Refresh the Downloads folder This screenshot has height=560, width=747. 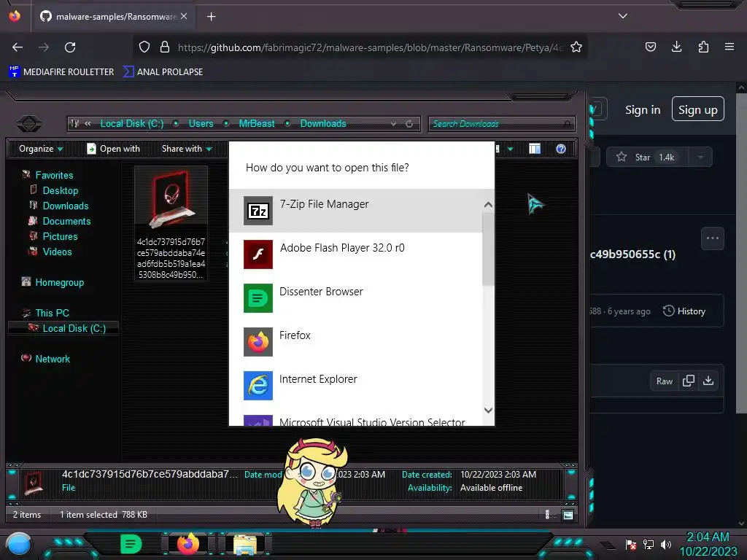[x=409, y=124]
